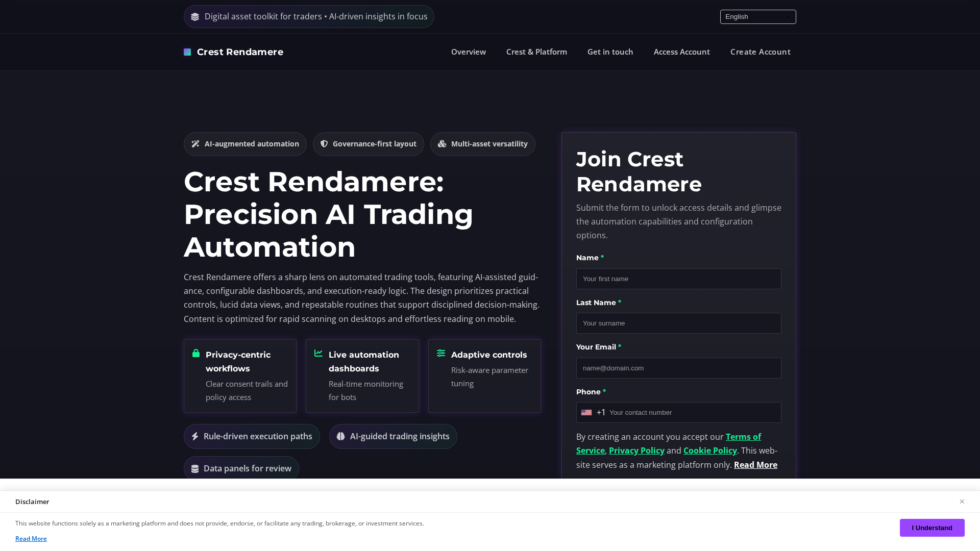The height and width of the screenshot is (551, 980).
Task: Click the Risk-aware parameter tuning text
Action: [489, 377]
